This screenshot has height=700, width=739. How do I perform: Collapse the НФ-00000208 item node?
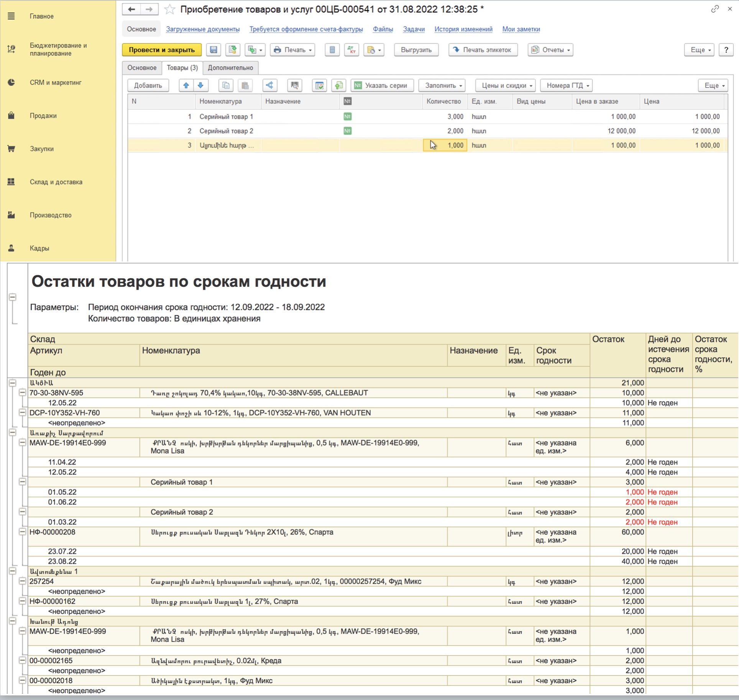(22, 532)
